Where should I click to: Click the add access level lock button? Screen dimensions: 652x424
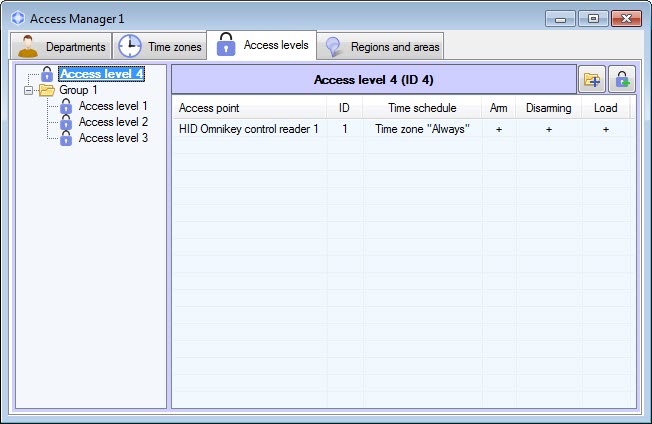coord(622,79)
